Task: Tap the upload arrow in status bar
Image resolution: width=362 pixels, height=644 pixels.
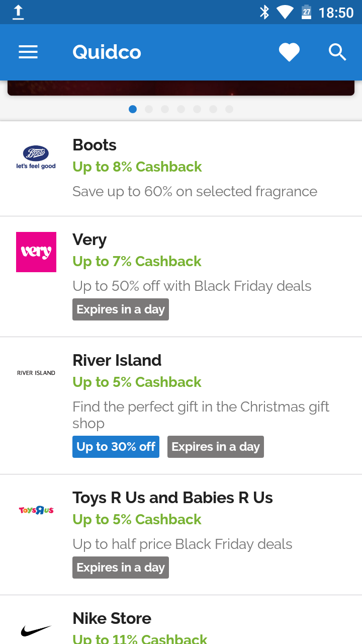Action: coord(18,12)
